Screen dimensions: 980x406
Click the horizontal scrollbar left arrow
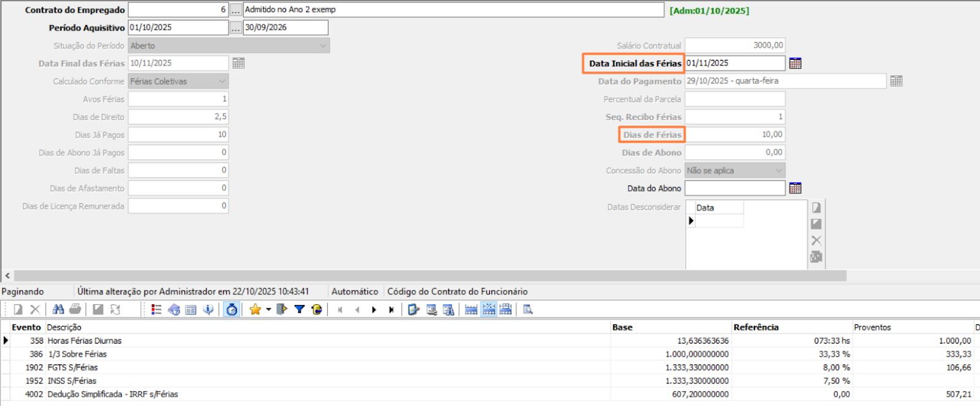(7, 276)
